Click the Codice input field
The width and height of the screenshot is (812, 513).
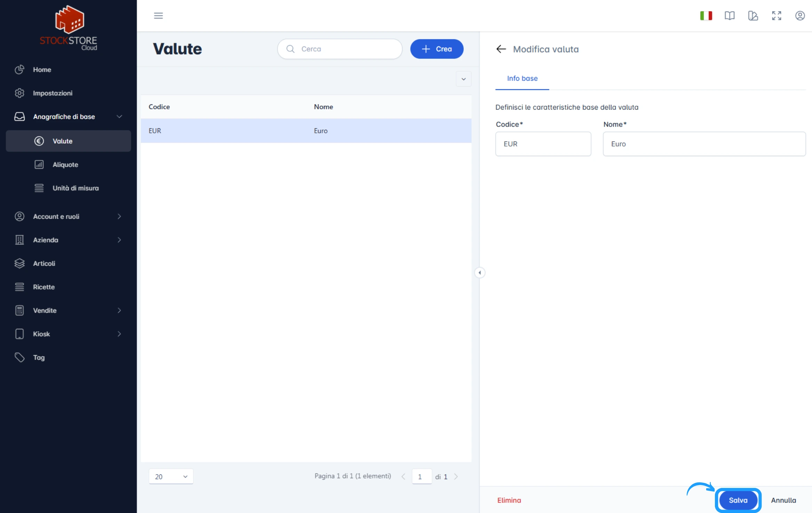[543, 144]
